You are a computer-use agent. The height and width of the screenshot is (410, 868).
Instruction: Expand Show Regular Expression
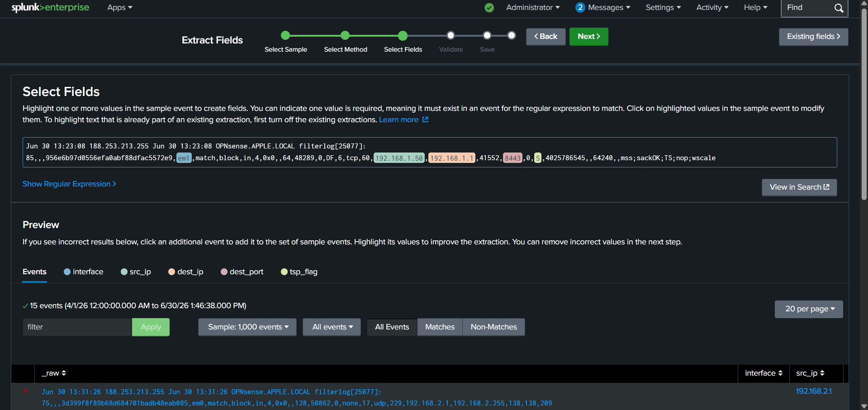69,184
